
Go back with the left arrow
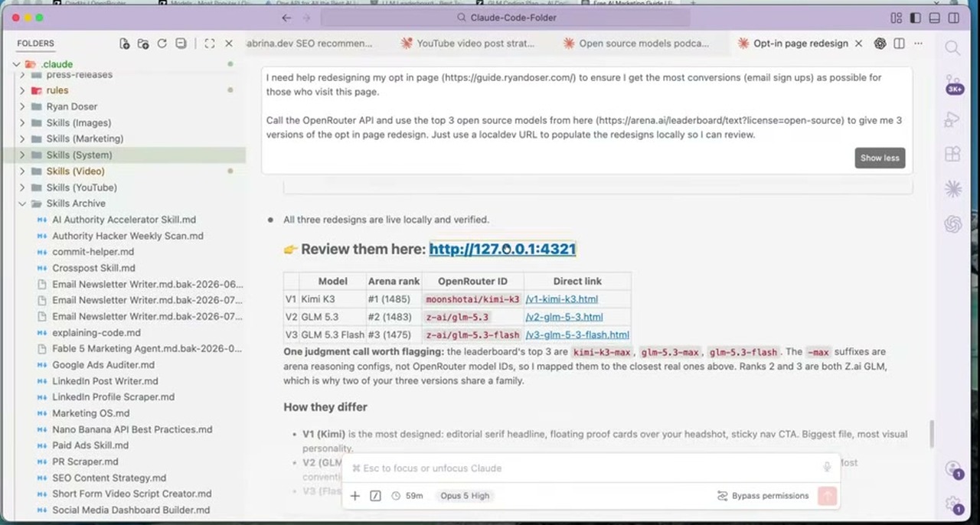tap(286, 18)
